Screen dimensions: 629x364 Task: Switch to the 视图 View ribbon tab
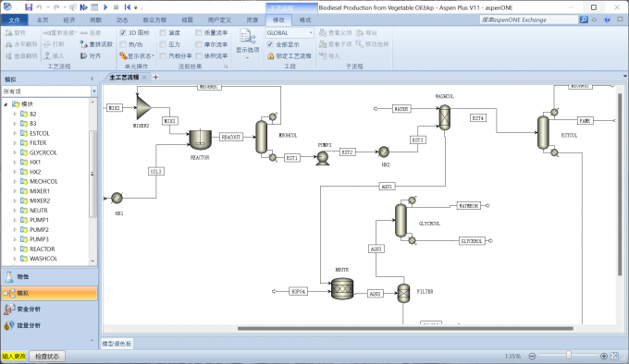click(x=187, y=20)
